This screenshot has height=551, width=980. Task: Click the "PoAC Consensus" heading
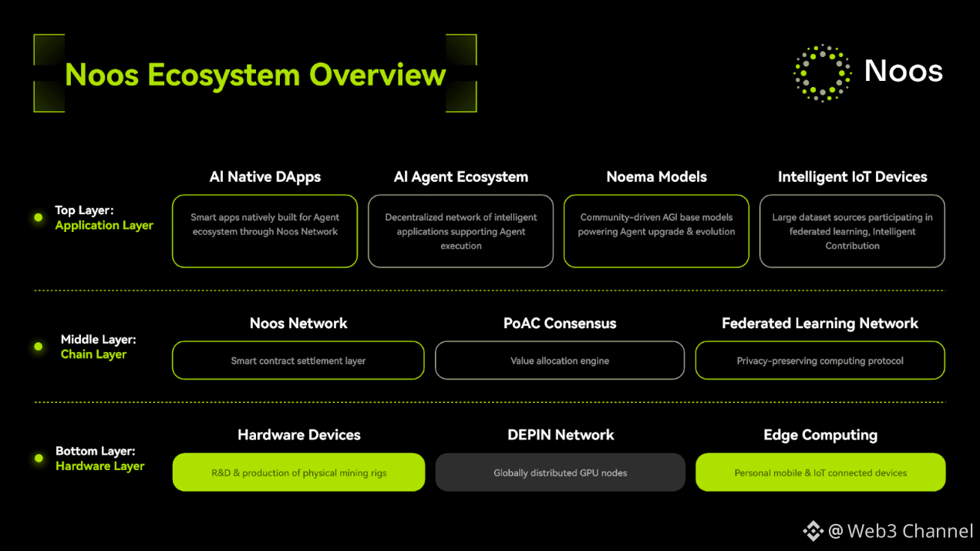click(560, 324)
